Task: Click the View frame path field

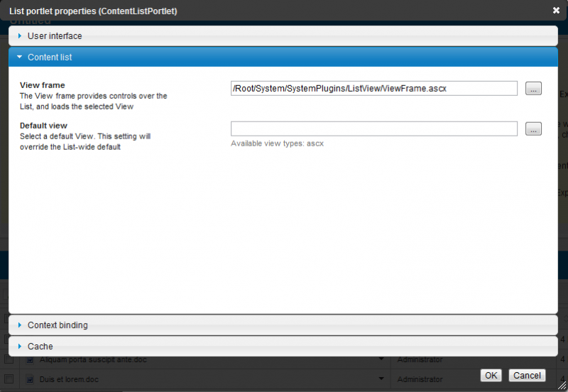Action: click(x=374, y=88)
